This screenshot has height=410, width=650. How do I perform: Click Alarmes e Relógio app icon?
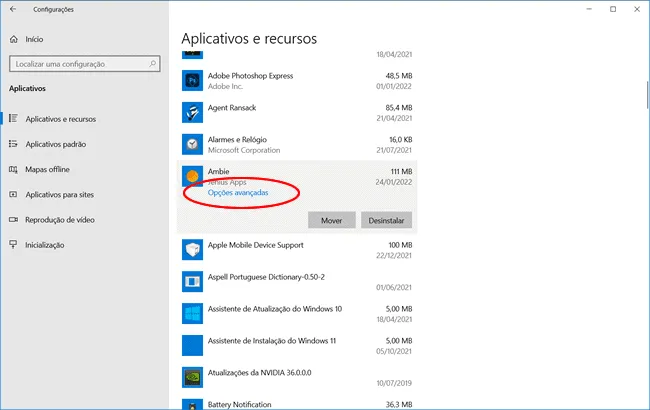pyautogui.click(x=192, y=144)
